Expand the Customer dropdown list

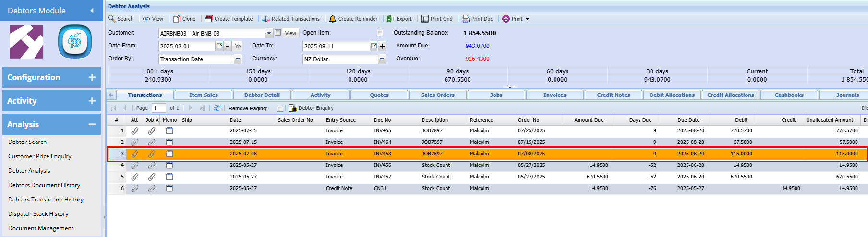tap(269, 33)
